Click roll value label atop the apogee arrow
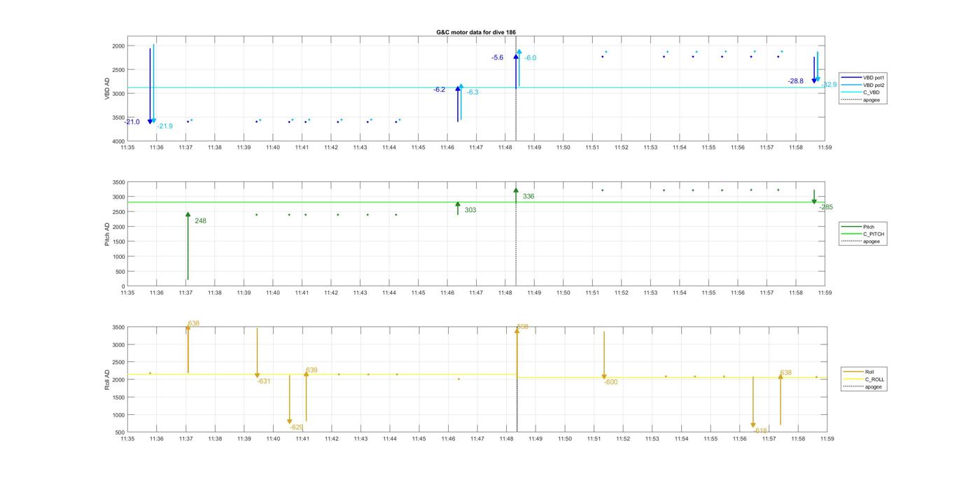Image resolution: width=980 pixels, height=485 pixels. pyautogui.click(x=523, y=327)
